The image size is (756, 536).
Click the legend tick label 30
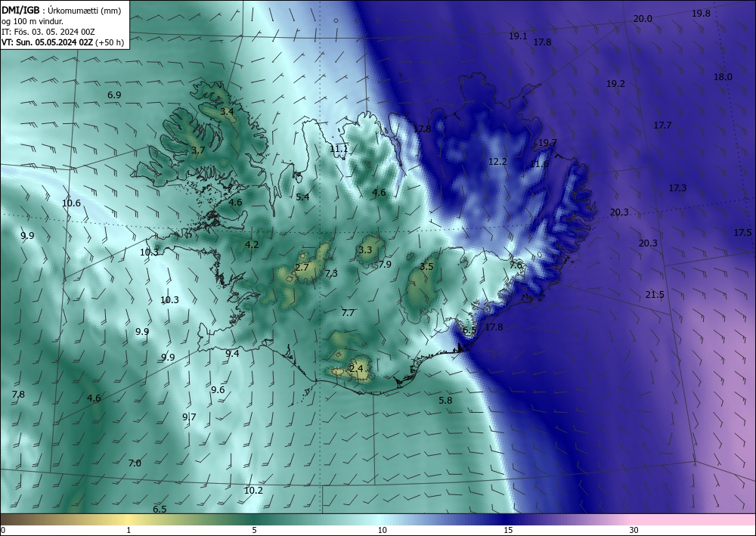[634, 530]
